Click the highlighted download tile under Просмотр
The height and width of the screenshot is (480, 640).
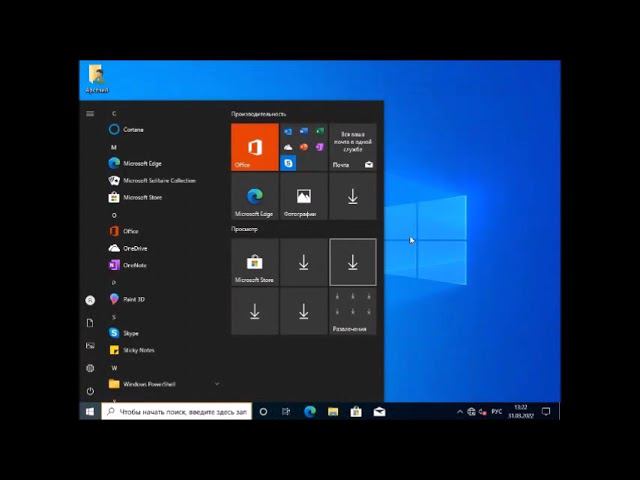pos(353,262)
